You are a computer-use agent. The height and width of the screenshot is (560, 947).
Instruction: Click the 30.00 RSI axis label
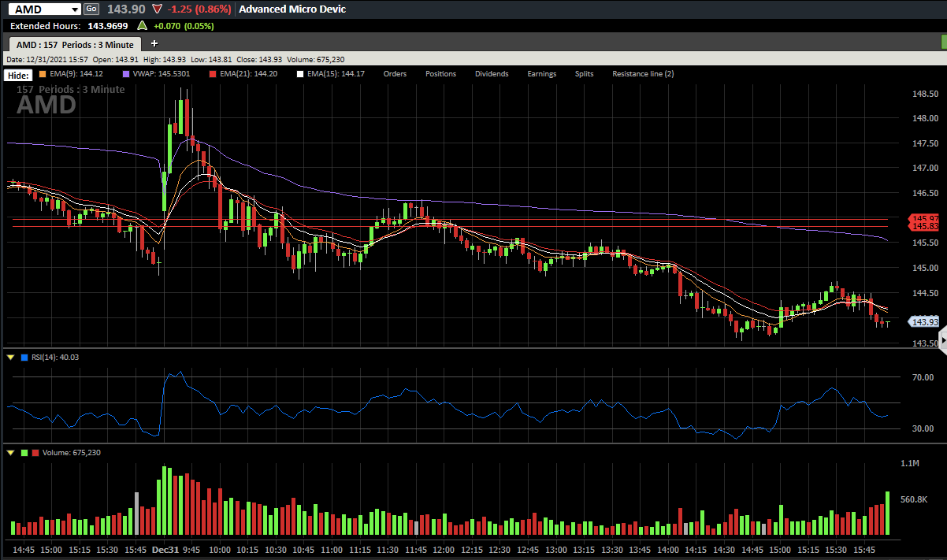923,429
